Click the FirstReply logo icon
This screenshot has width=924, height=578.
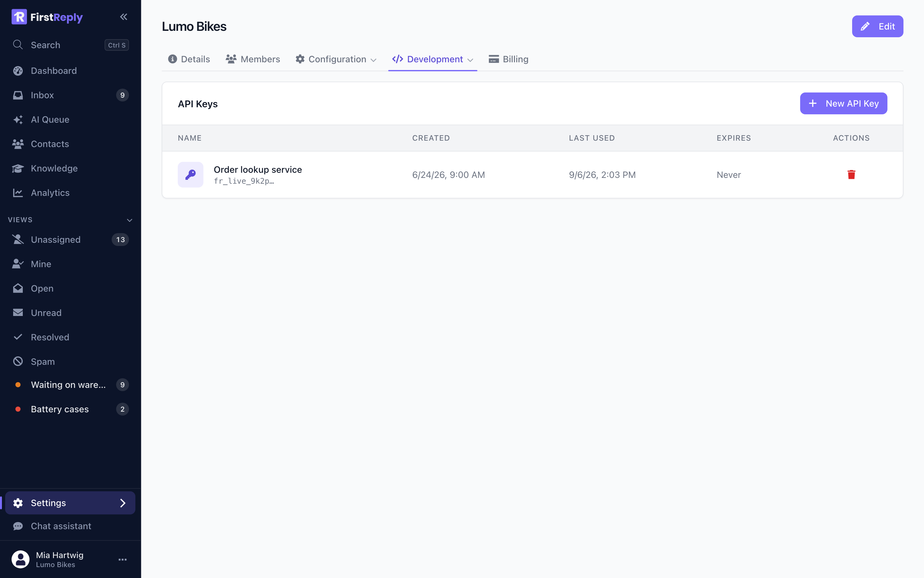click(x=19, y=17)
